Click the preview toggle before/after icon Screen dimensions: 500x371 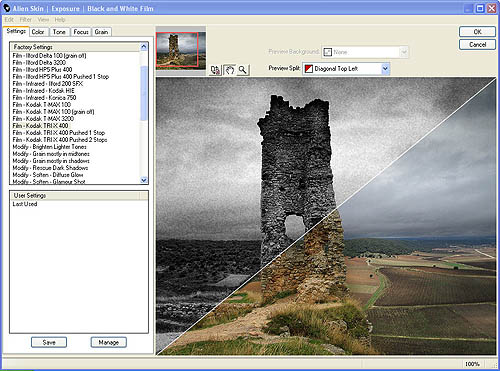click(216, 70)
